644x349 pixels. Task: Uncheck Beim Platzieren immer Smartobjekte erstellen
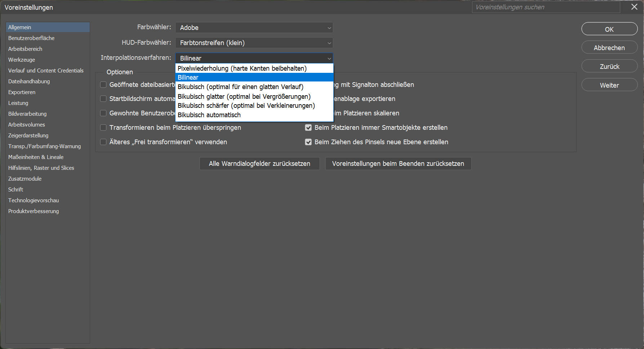point(308,128)
